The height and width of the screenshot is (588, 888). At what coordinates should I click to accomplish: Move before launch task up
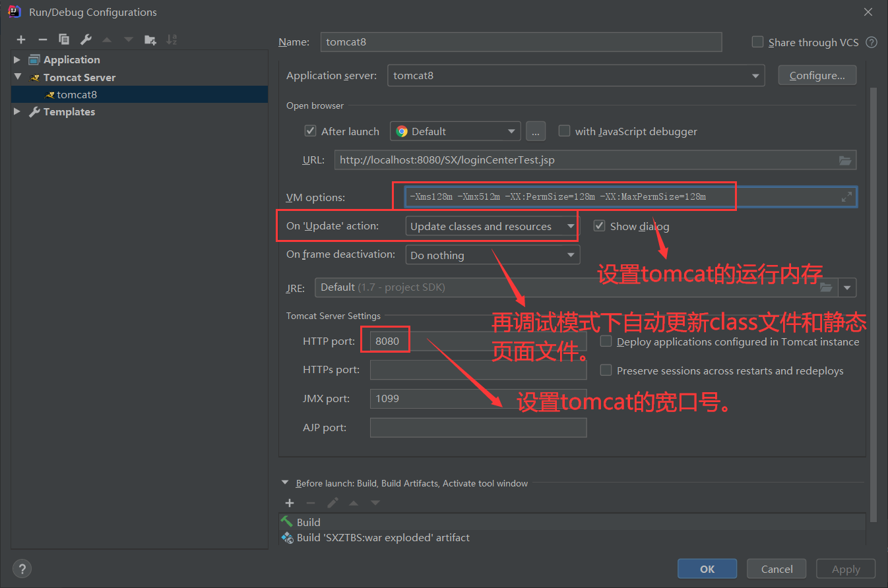[x=354, y=503]
